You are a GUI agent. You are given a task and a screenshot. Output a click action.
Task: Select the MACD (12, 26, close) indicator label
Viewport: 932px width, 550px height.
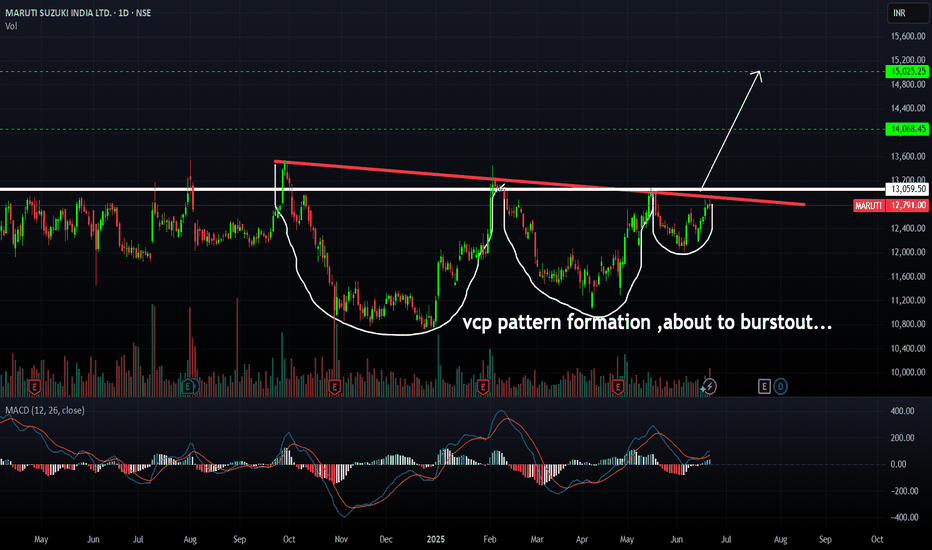pyautogui.click(x=45, y=410)
